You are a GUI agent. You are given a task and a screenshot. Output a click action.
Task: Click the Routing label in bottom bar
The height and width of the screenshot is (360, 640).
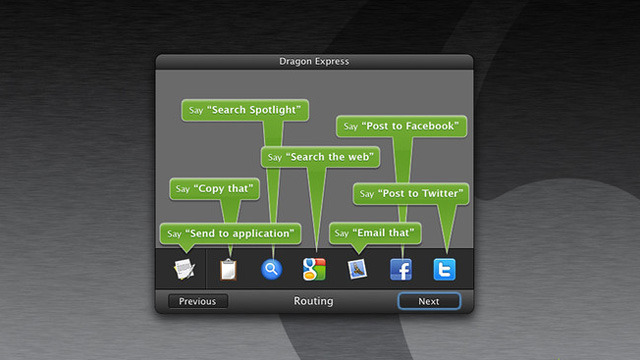313,301
